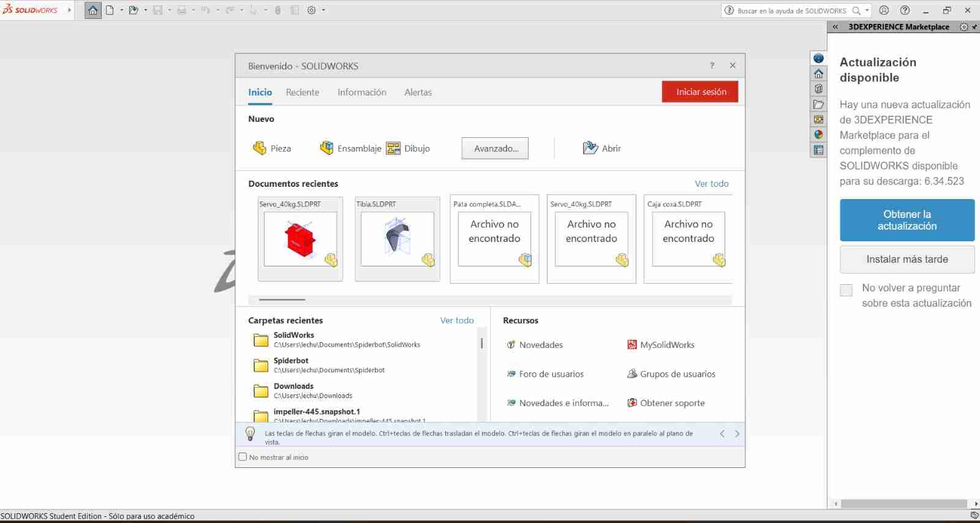The width and height of the screenshot is (980, 523).
Task: Show previous tip with left arrow
Action: [x=722, y=434]
